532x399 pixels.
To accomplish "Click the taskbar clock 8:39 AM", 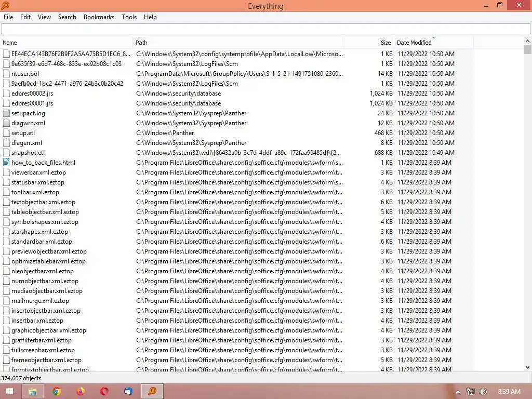I will [x=509, y=392].
